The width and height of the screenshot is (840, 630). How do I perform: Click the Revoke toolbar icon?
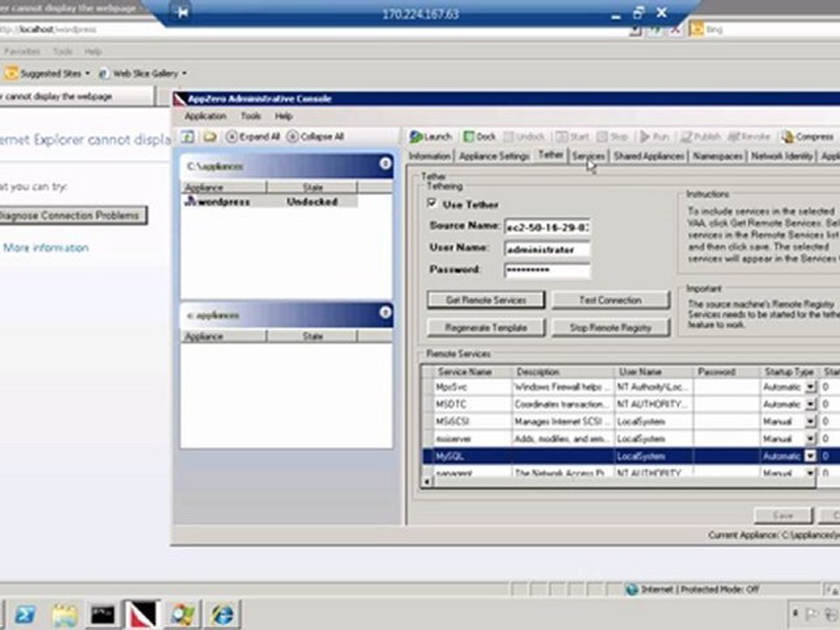click(x=734, y=136)
